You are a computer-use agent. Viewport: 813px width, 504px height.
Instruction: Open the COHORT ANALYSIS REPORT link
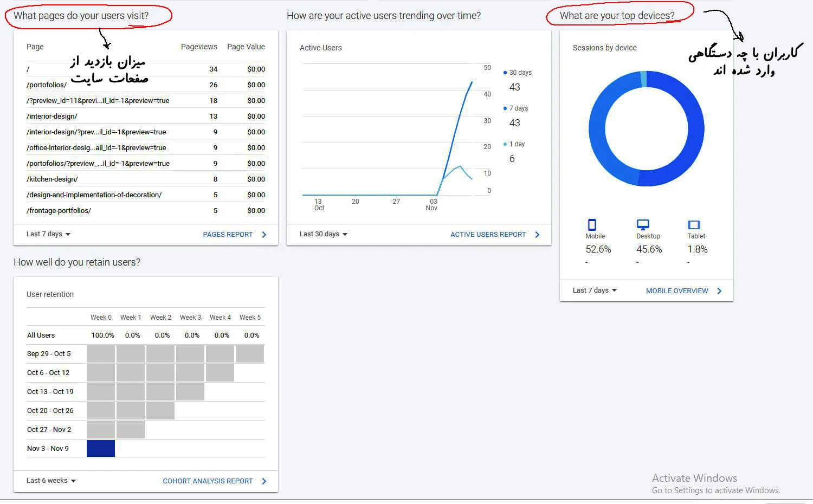(208, 481)
